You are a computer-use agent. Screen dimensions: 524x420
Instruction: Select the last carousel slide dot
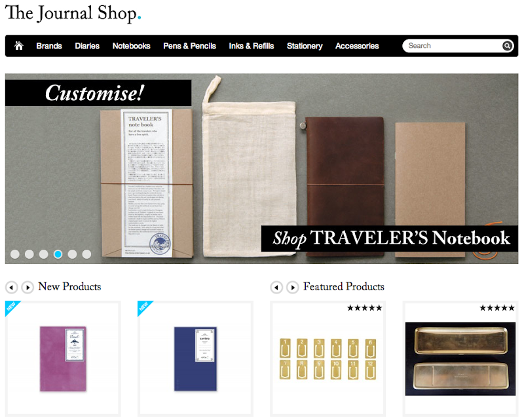coord(86,254)
